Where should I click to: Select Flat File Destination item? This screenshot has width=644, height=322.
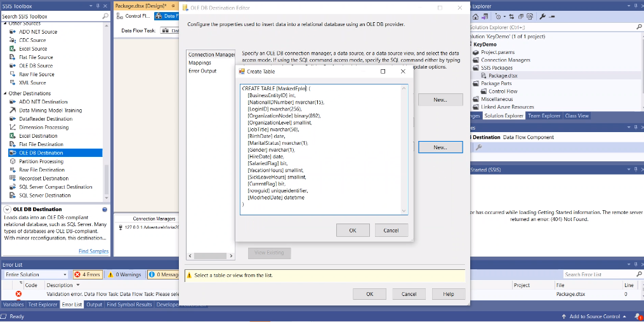click(41, 144)
